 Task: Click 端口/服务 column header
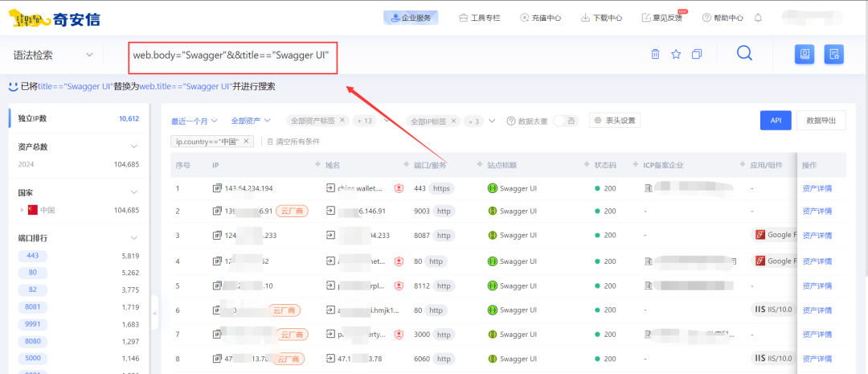tap(430, 165)
